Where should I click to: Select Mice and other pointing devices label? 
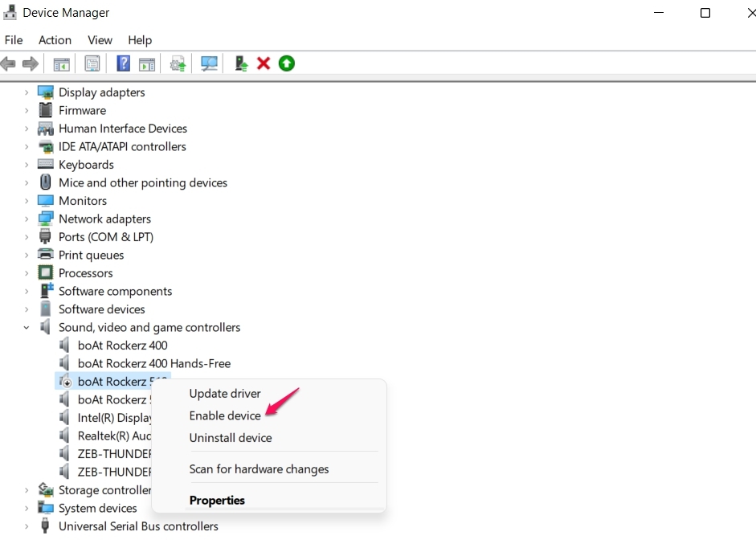click(143, 182)
